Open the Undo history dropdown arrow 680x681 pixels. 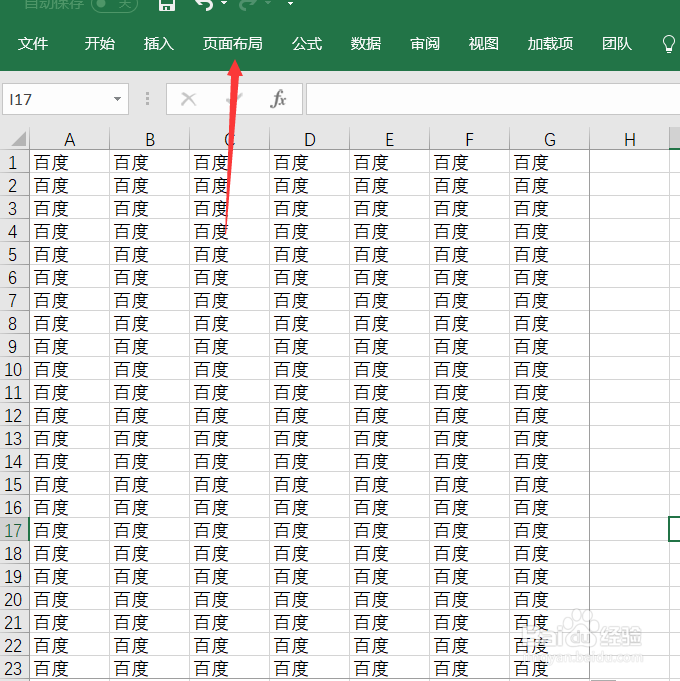pos(224,3)
